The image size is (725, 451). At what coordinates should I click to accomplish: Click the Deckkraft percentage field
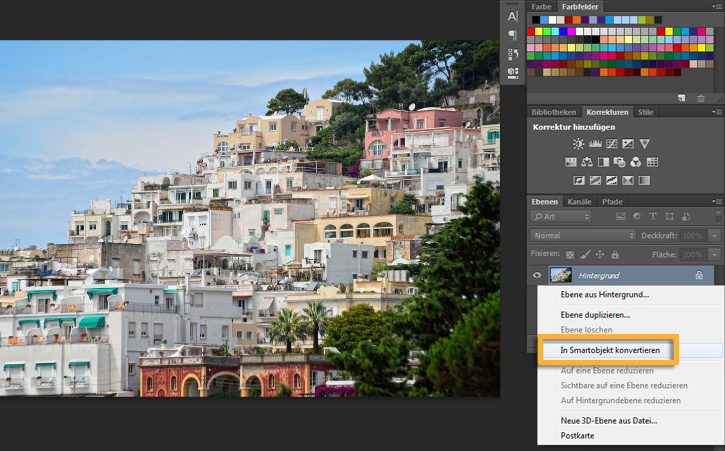pyautogui.click(x=695, y=235)
